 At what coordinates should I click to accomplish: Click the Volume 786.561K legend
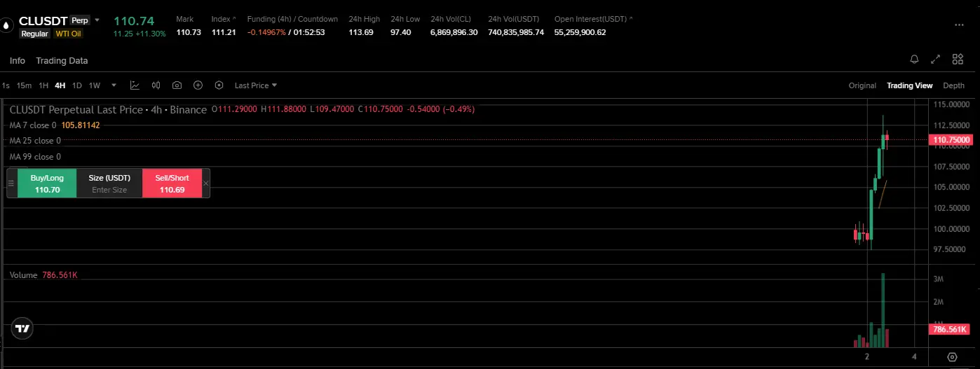(43, 275)
